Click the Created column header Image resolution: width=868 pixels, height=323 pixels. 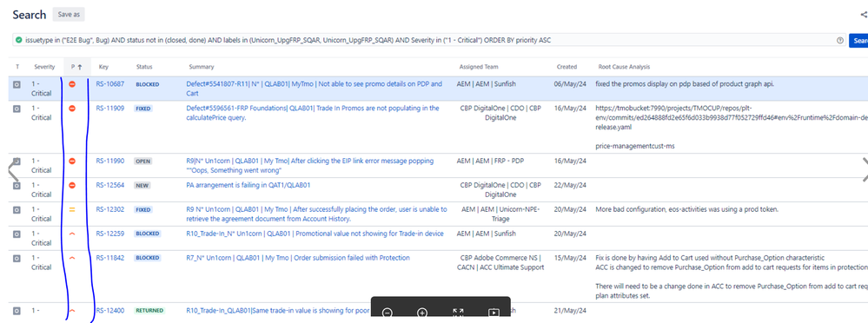(x=567, y=67)
